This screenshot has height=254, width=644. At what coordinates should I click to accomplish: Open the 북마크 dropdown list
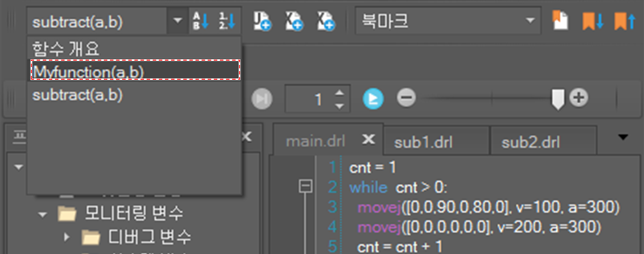[530, 21]
